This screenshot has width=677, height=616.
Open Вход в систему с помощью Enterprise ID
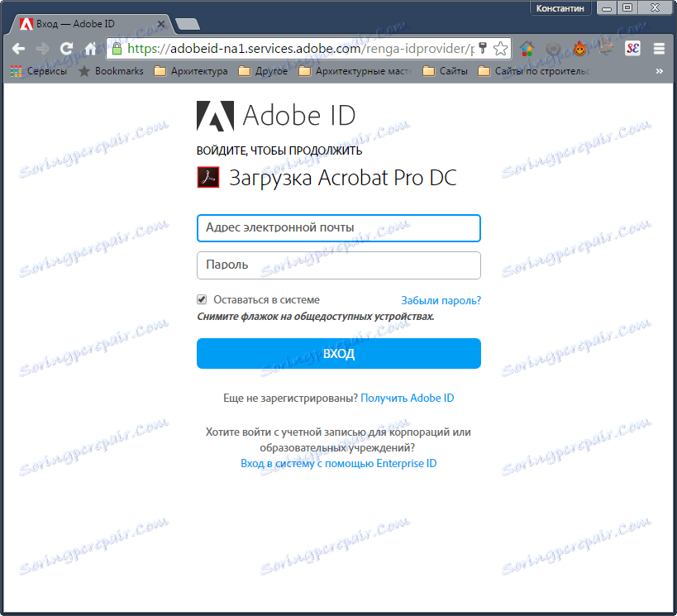click(x=339, y=463)
